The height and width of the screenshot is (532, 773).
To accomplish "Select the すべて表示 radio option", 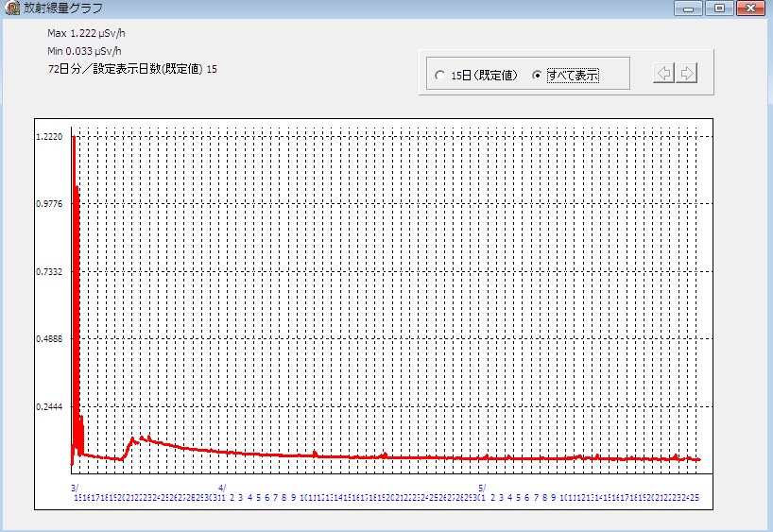I will coord(538,76).
